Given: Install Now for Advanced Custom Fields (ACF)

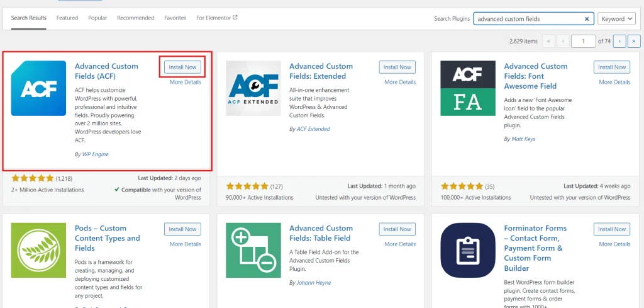Looking at the screenshot, I should tap(183, 67).
